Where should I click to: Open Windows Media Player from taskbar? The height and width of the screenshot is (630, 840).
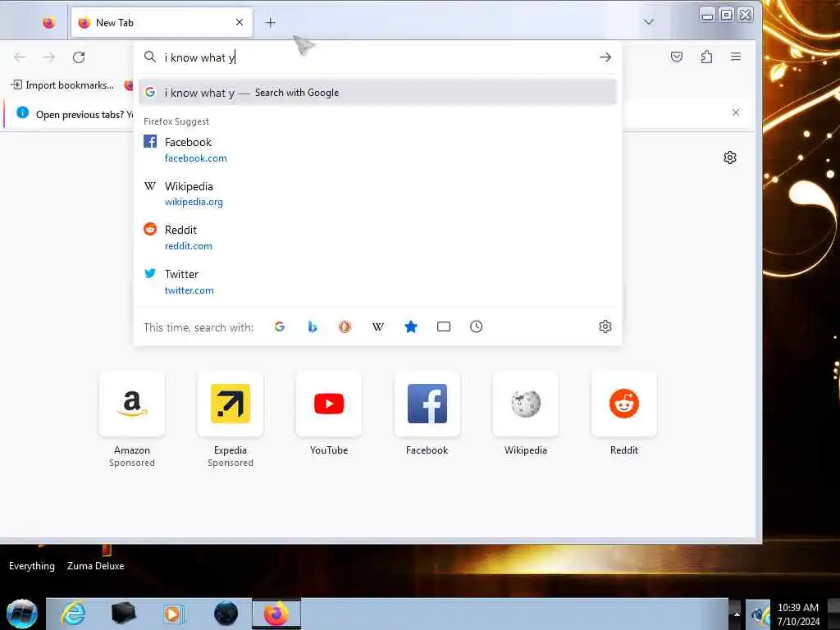(x=174, y=614)
